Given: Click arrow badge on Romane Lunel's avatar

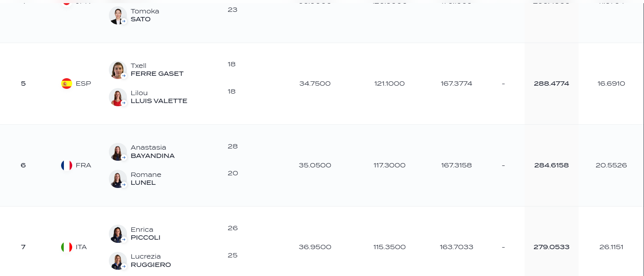Looking at the screenshot, I should click(x=124, y=185).
